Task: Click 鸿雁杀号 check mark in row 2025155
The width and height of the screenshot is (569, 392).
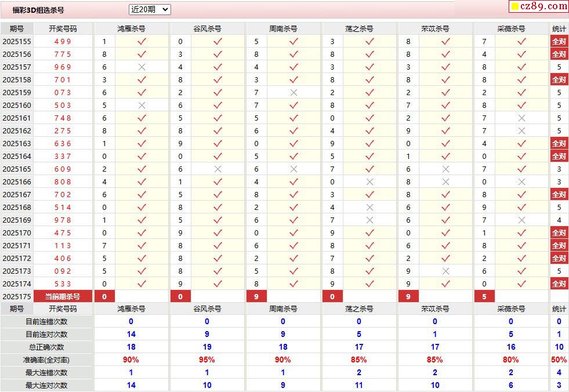Action: click(x=142, y=41)
